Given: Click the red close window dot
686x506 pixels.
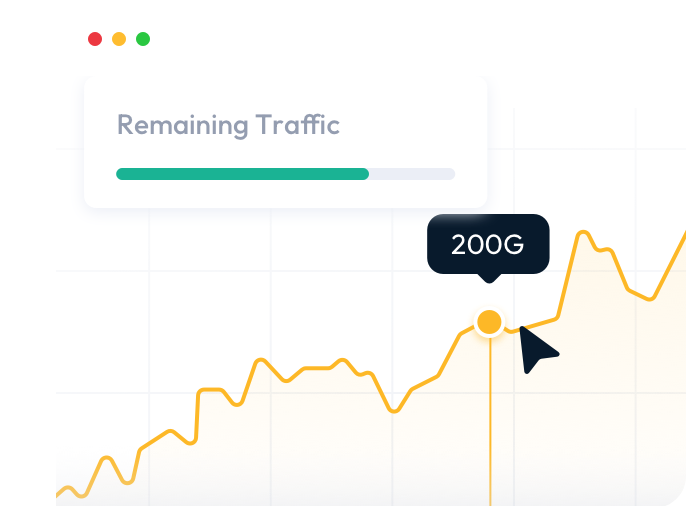Looking at the screenshot, I should [x=95, y=39].
